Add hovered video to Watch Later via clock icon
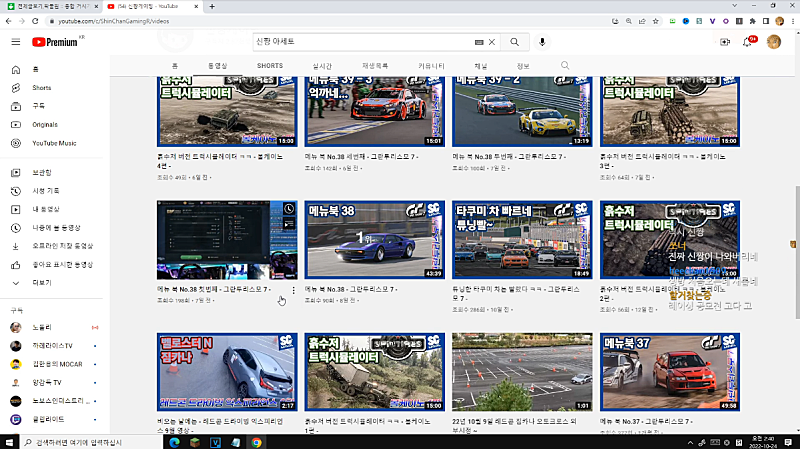 tap(288, 210)
